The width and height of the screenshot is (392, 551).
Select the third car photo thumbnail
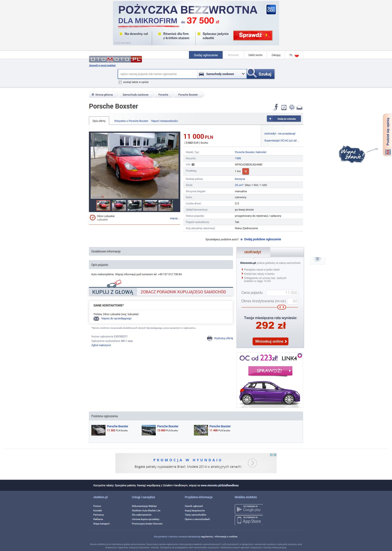click(x=134, y=206)
